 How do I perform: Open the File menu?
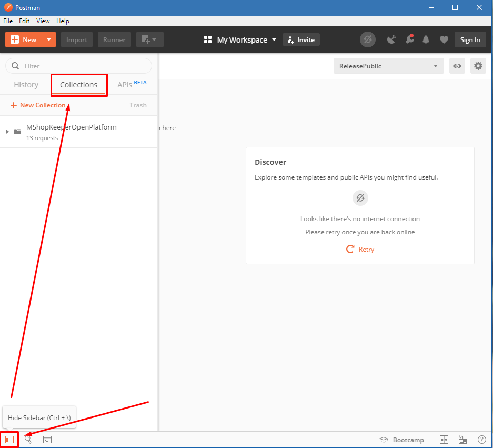click(x=8, y=21)
